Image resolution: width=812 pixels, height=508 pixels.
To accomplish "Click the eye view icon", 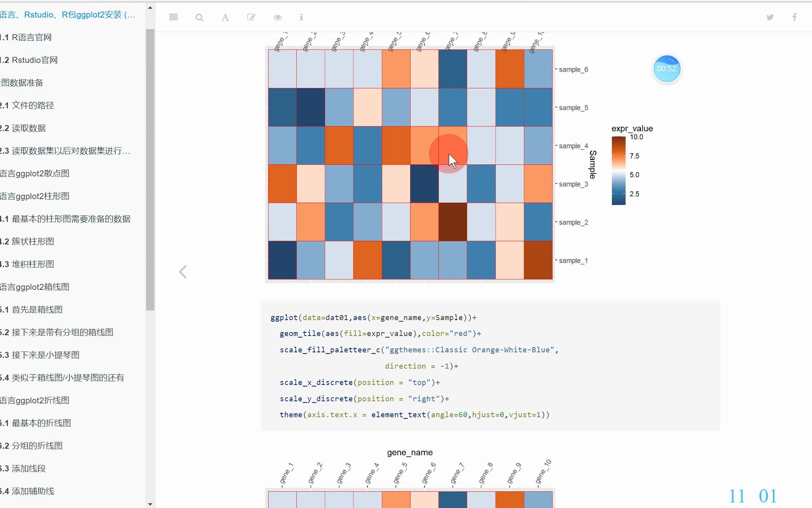I will 278,18.
